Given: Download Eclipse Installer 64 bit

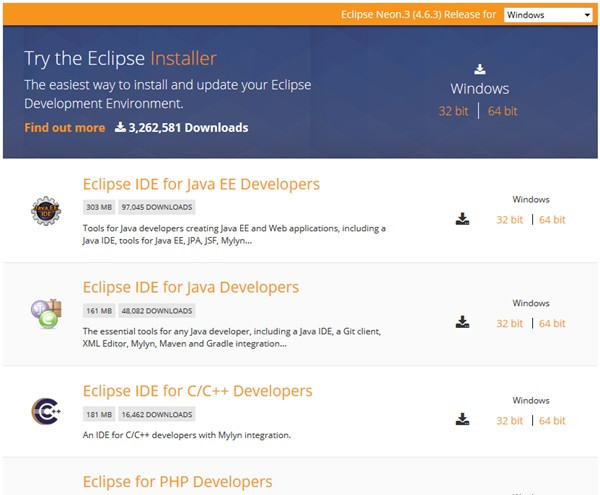Looking at the screenshot, I should (502, 111).
